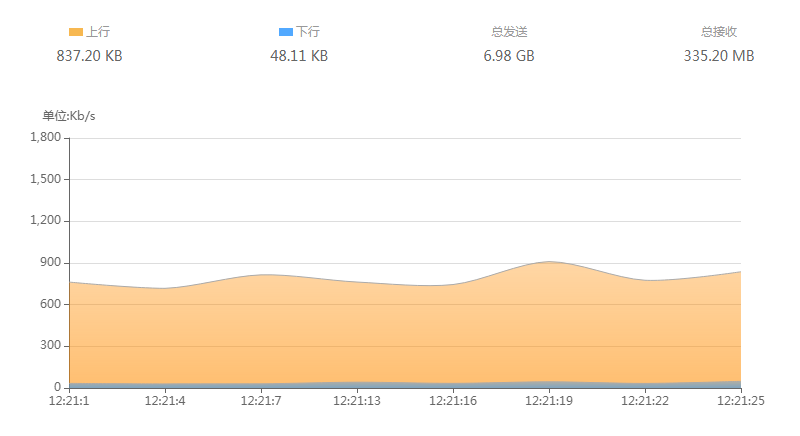Click the 总接收 label
The width and height of the screenshot is (800, 436).
click(719, 32)
